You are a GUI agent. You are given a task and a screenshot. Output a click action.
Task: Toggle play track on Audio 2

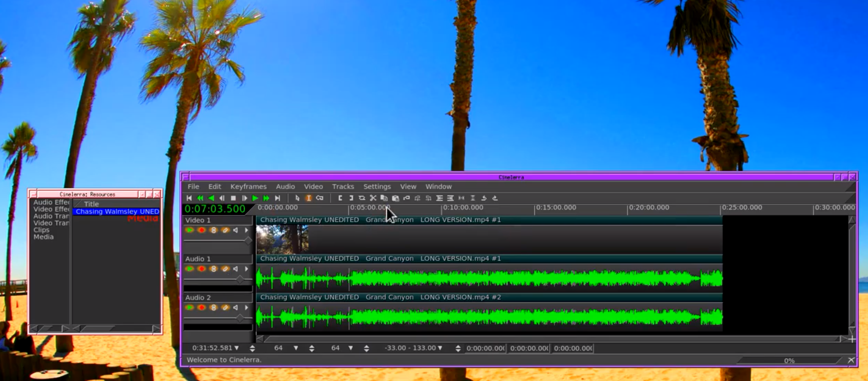coord(189,307)
